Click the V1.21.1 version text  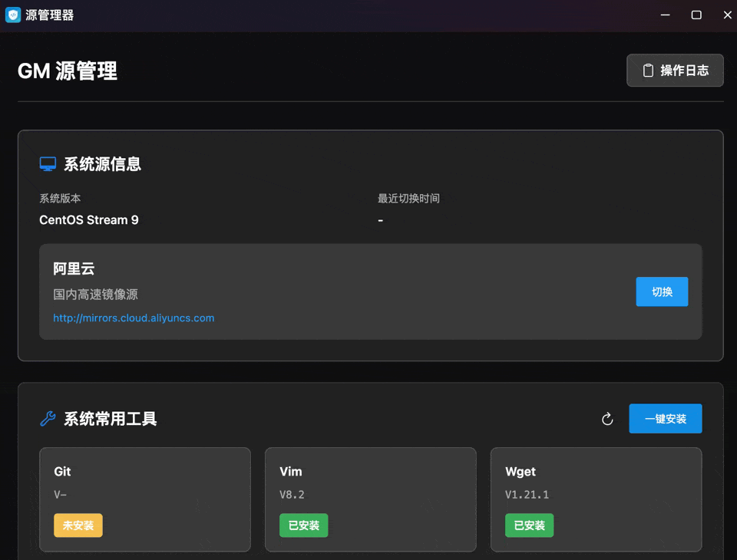527,495
